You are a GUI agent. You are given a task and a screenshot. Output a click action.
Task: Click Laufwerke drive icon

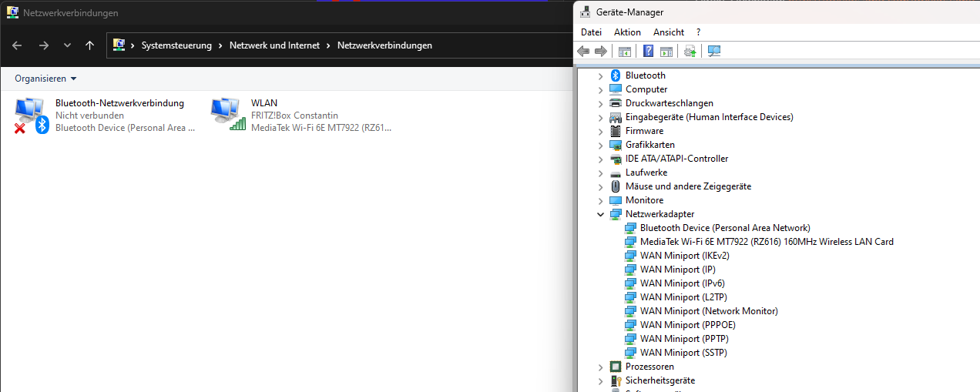[x=616, y=173]
